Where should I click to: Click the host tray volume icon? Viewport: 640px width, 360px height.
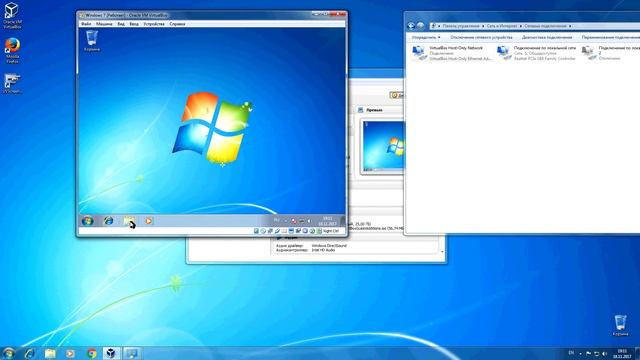coord(604,353)
